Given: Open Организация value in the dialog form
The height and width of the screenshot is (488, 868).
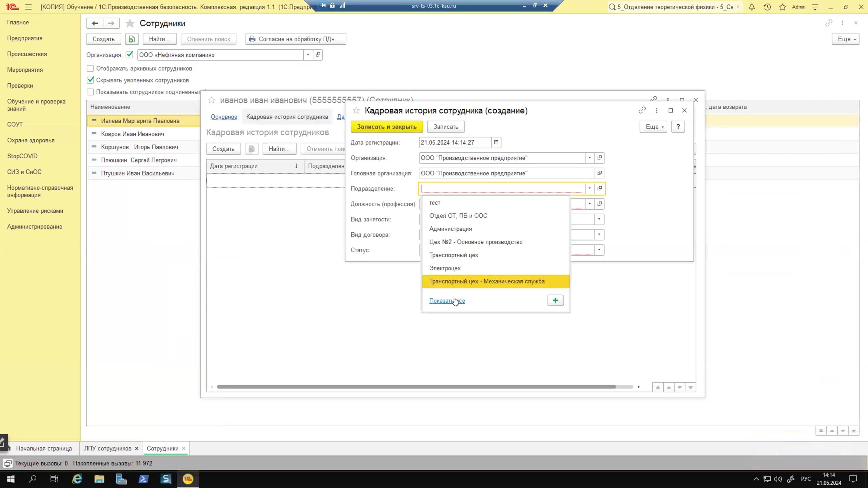Looking at the screenshot, I should (599, 158).
